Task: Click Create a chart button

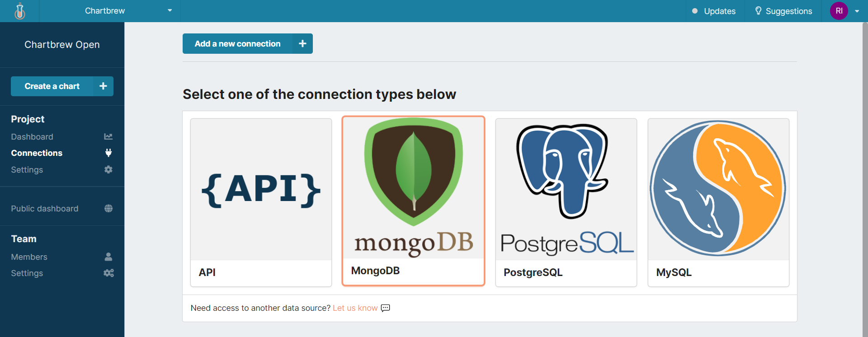Action: pos(62,86)
